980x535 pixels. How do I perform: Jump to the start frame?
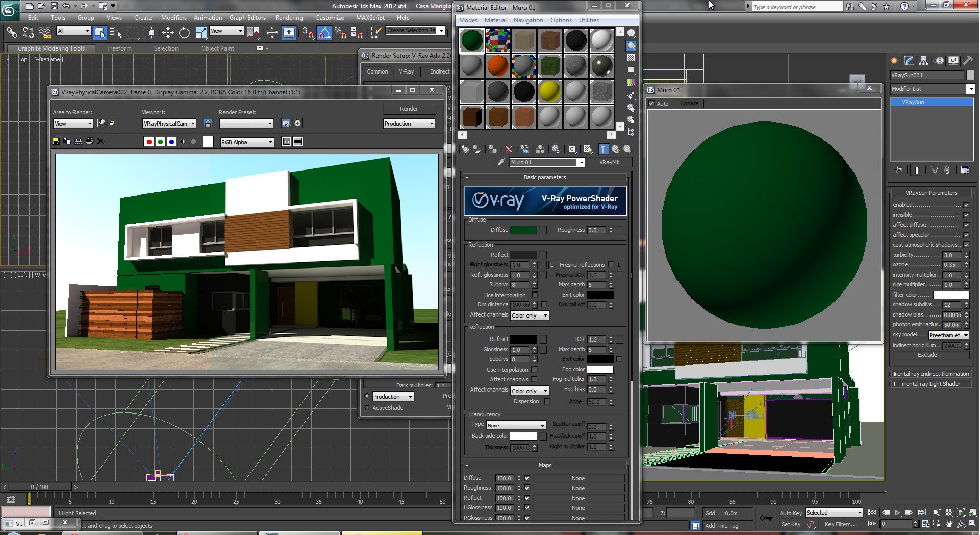click(872, 513)
